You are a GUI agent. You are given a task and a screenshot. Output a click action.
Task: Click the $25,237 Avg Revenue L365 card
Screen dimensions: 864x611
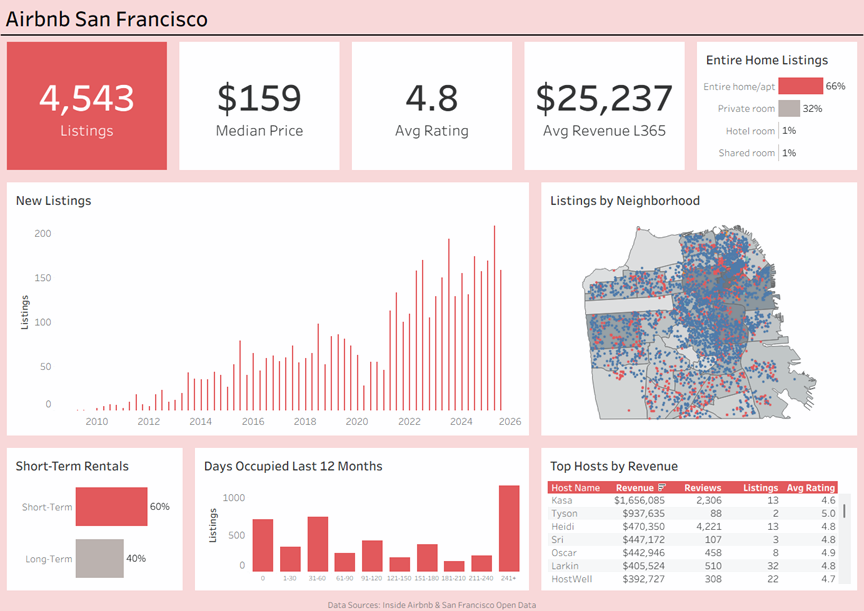coord(604,106)
